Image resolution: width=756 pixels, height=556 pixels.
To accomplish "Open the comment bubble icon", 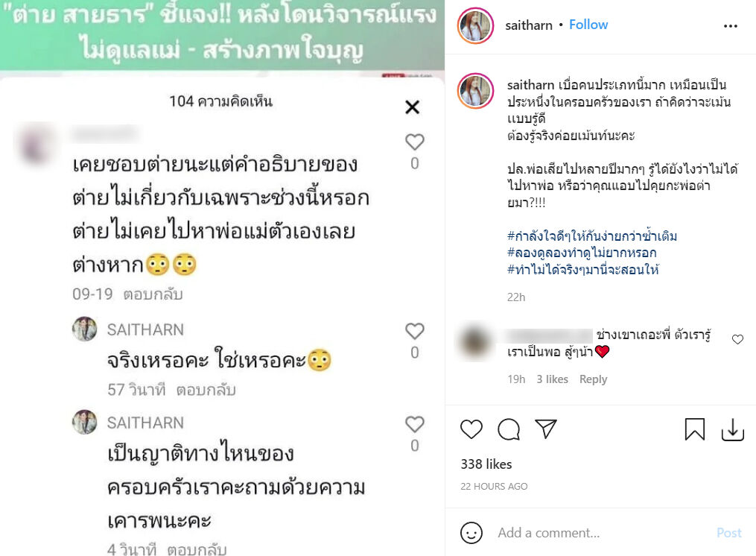I will 509,429.
